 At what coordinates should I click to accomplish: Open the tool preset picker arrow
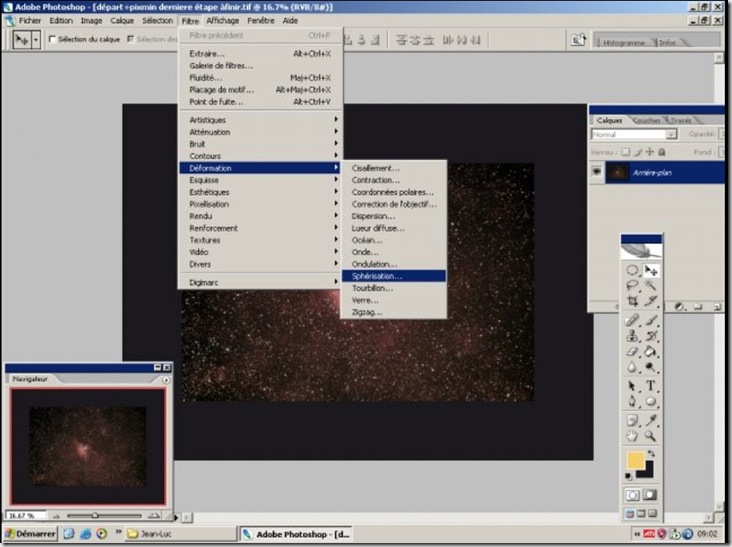tap(36, 40)
